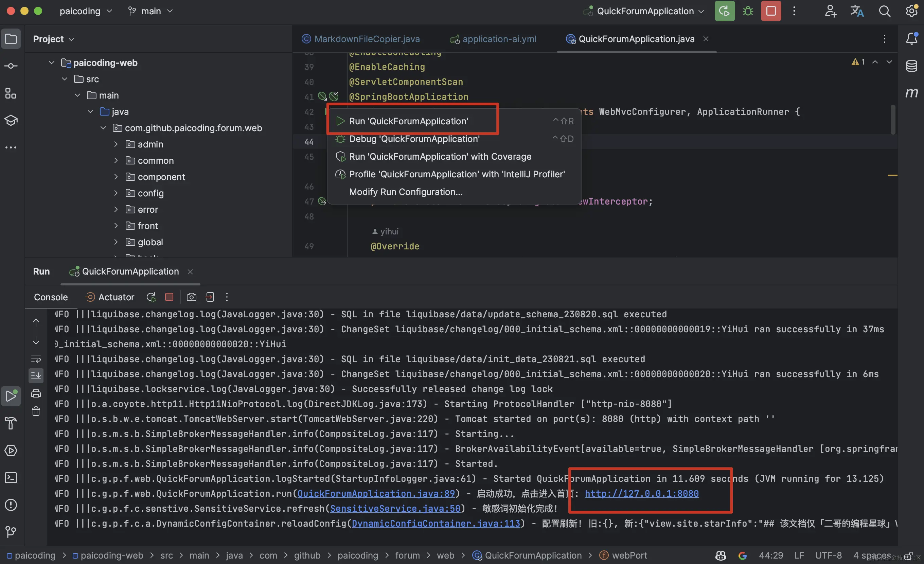Click the Rerun icon in the Run console toolbar
Image resolution: width=924 pixels, height=564 pixels.
click(151, 297)
